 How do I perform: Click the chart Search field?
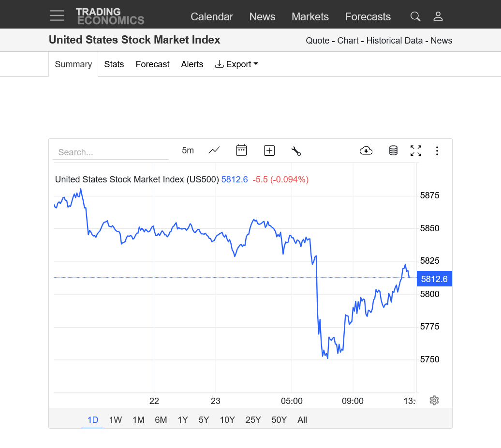click(111, 152)
